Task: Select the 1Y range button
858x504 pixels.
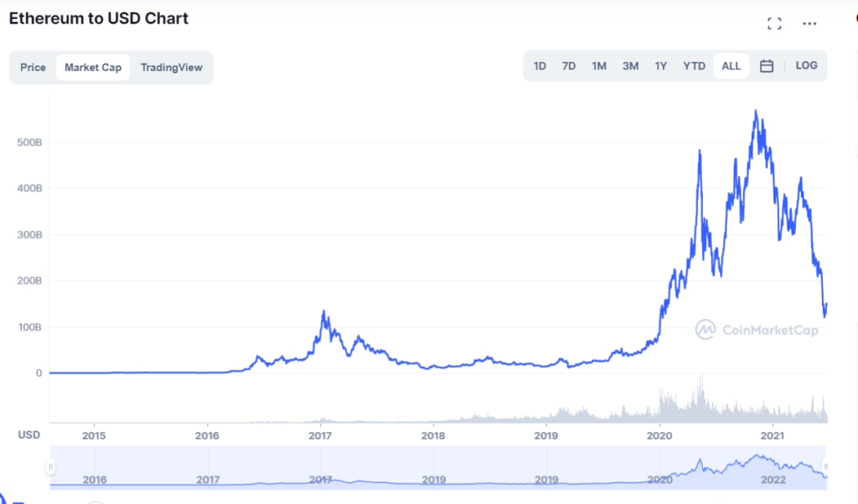Action: pos(661,64)
